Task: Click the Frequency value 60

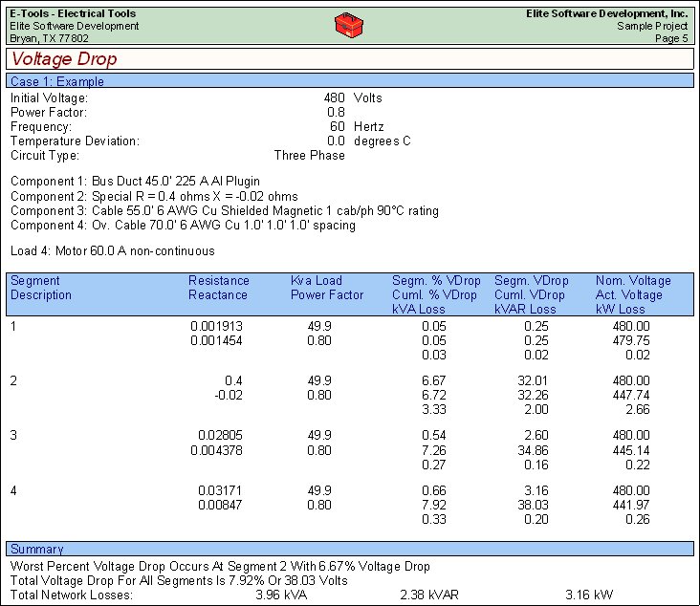Action: 338,126
